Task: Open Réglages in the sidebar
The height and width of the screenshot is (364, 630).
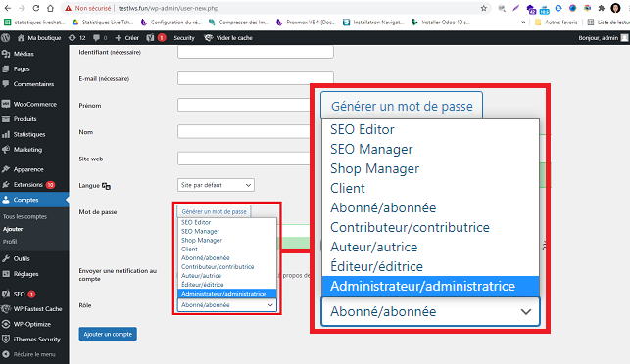Action: click(25, 274)
